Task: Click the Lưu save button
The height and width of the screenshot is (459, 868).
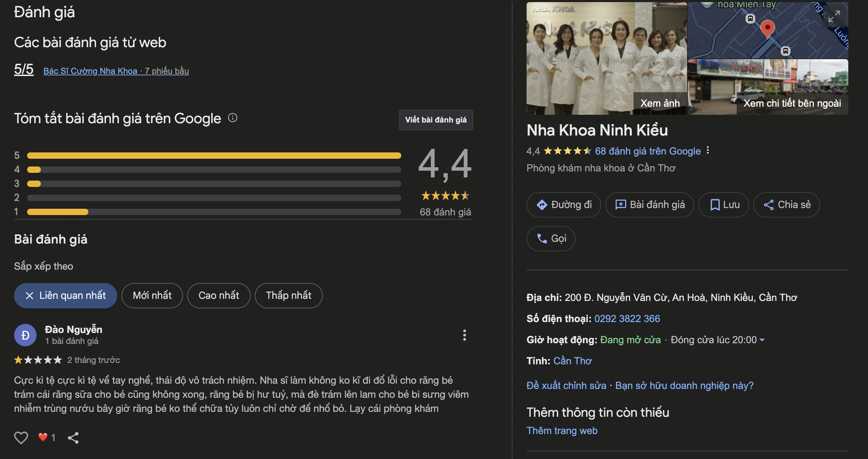Action: point(724,205)
